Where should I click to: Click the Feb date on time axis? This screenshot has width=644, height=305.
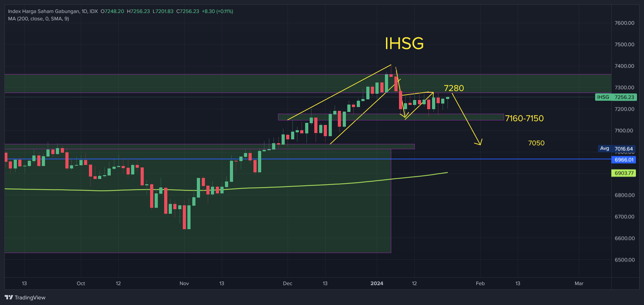point(480,283)
